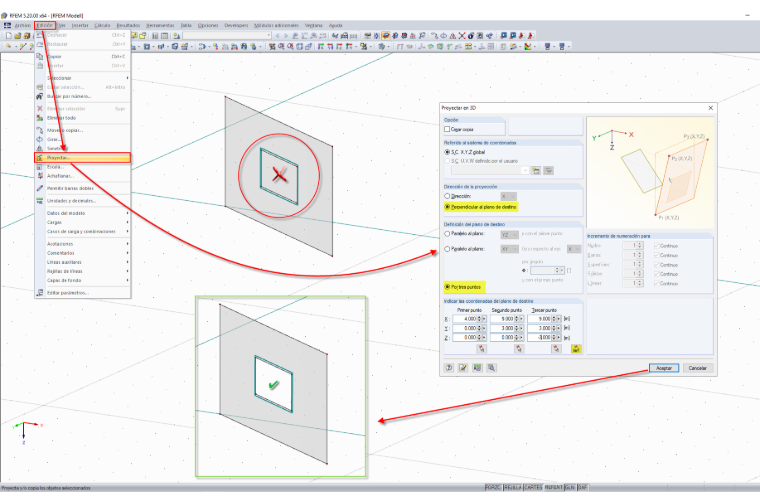Toggle REJILLA grid status bar button
Image resolution: width=760 pixels, height=502 pixels.
(x=513, y=487)
